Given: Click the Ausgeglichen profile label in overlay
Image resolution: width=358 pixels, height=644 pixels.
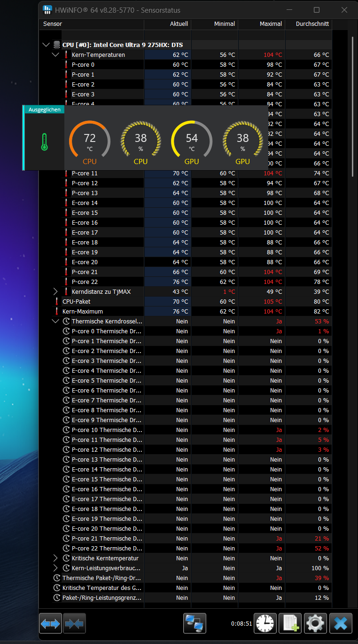Looking at the screenshot, I should point(44,110).
